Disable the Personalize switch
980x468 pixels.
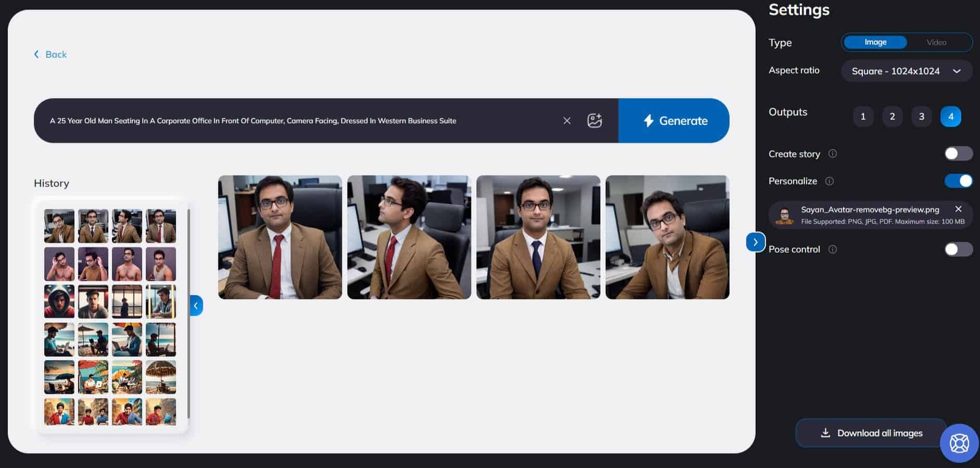click(x=959, y=181)
